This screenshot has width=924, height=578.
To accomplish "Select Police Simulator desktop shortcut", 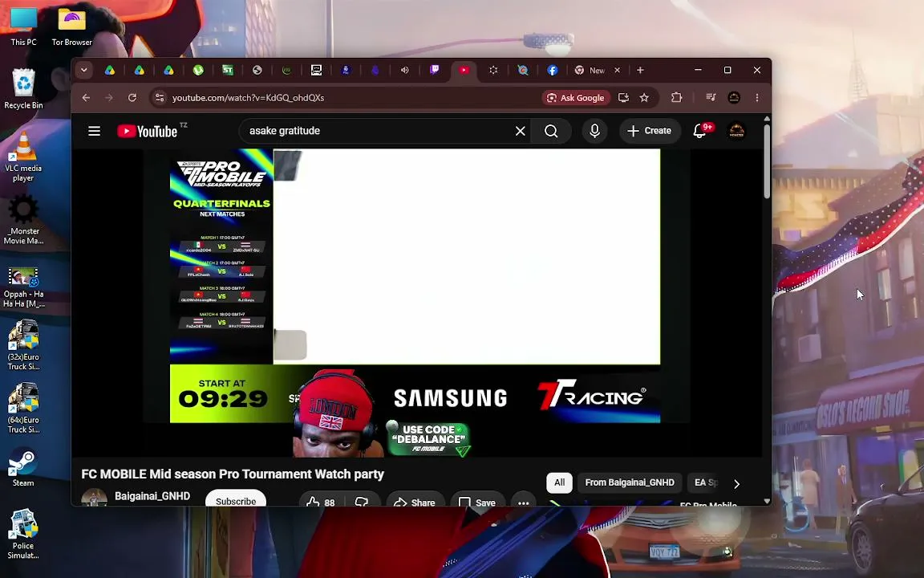I will pos(23,535).
